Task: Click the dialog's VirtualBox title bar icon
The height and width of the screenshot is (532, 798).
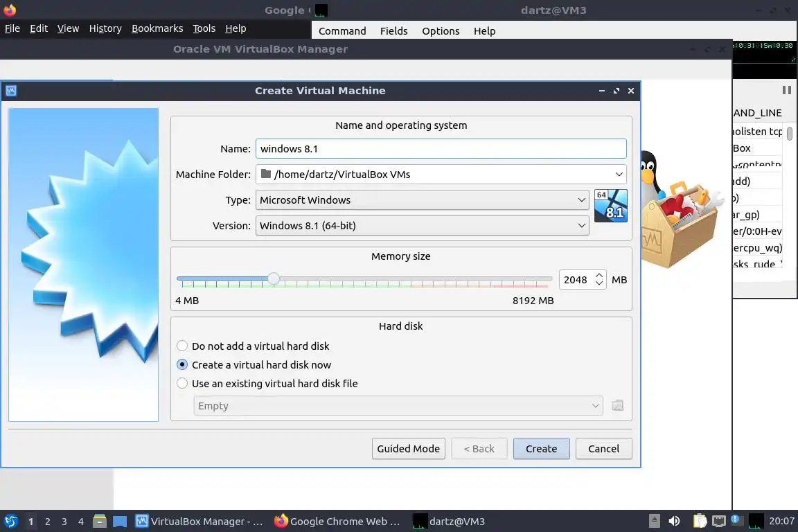Action: click(11, 91)
